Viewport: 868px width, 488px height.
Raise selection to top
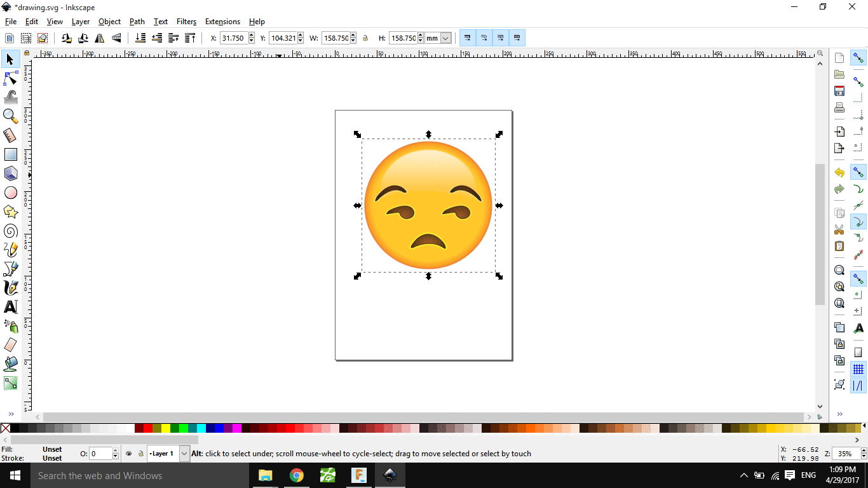click(x=190, y=38)
